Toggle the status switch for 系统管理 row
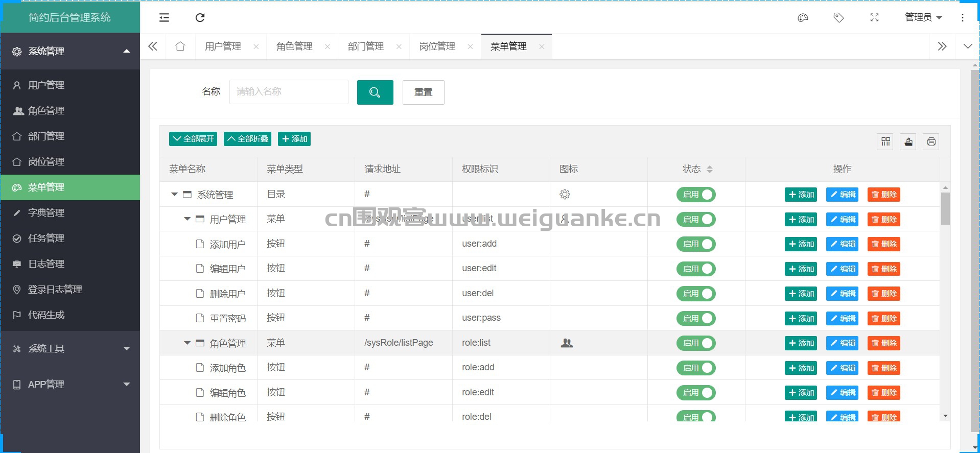Viewport: 980px width, 453px height. coord(696,195)
